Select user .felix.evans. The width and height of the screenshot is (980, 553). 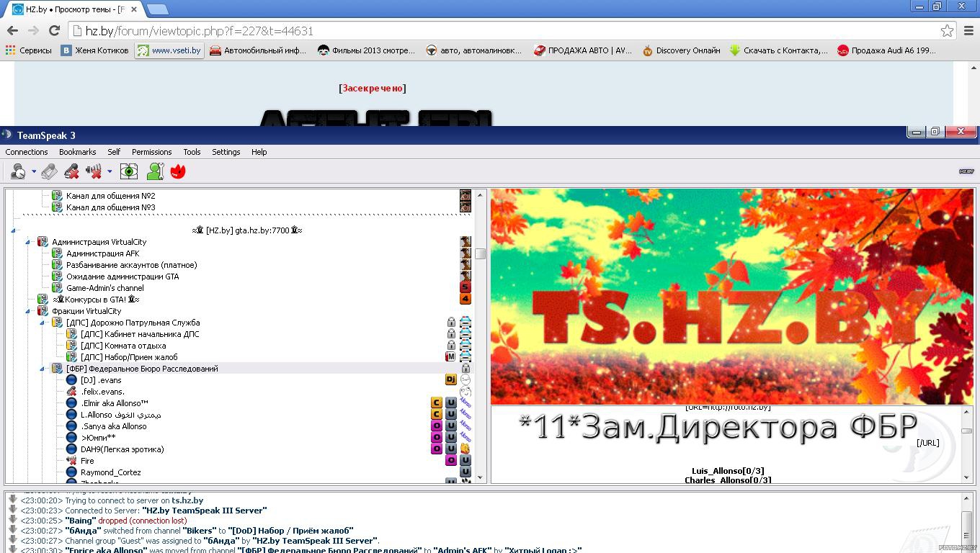[x=102, y=392]
